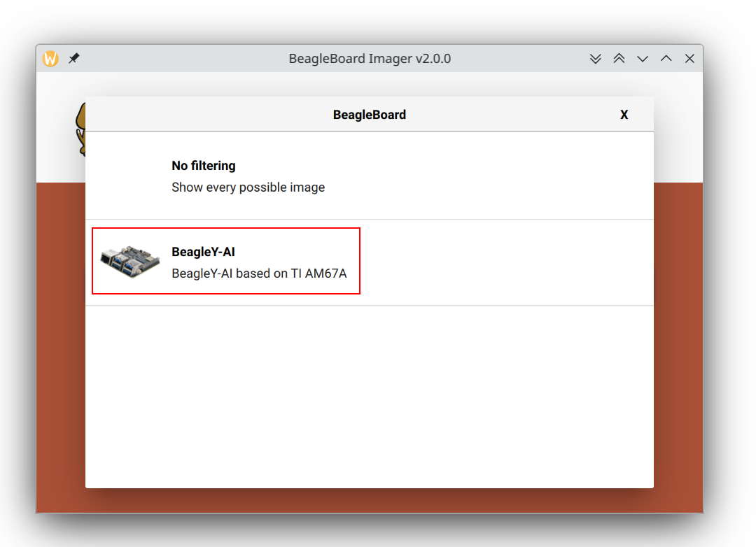Close the BeagleBoard filter dialog with X
The height and width of the screenshot is (547, 756).
624,114
